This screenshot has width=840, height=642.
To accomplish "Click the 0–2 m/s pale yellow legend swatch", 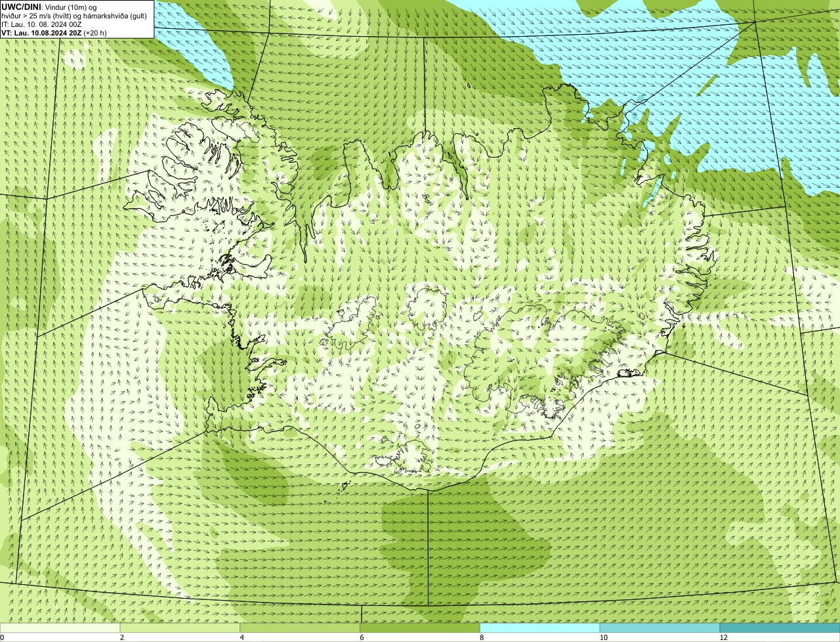I will [60, 628].
